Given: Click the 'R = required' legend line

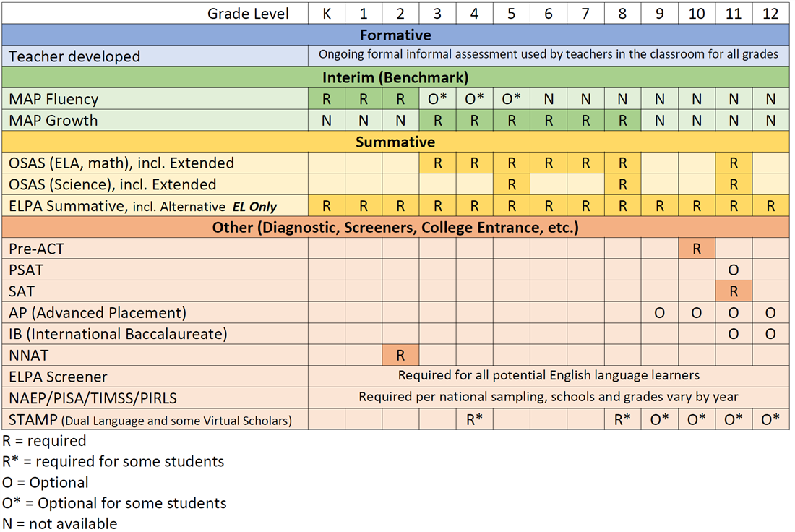Looking at the screenshot, I should tap(44, 441).
